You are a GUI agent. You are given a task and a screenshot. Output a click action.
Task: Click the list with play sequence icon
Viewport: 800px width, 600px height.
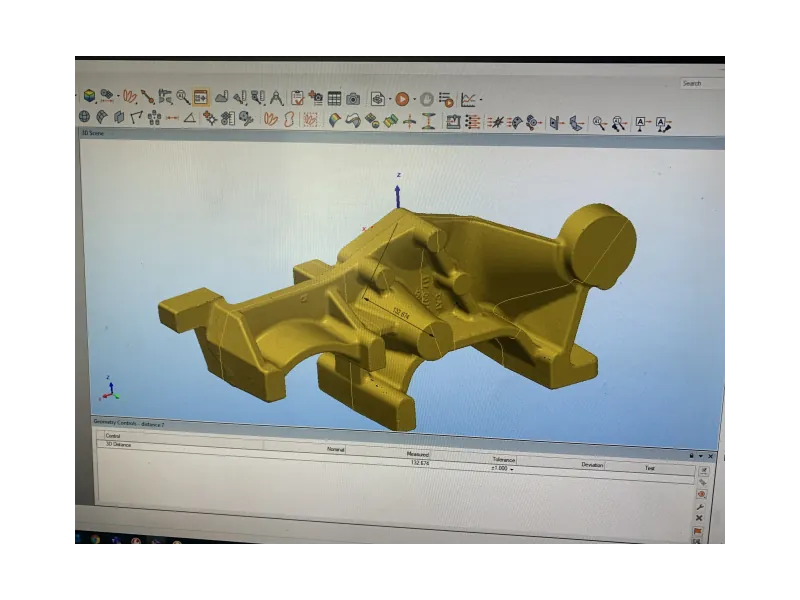point(446,99)
